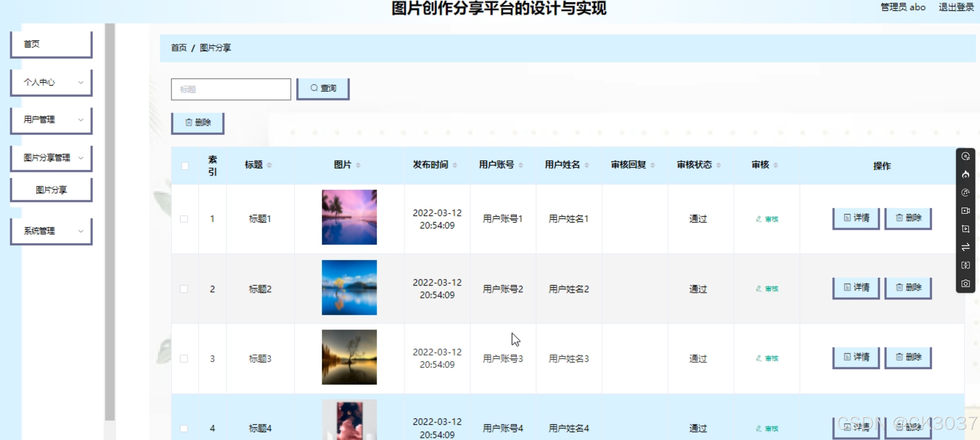980x440 pixels.
Task: Click the 通过 status in row 3
Action: pyautogui.click(x=698, y=359)
